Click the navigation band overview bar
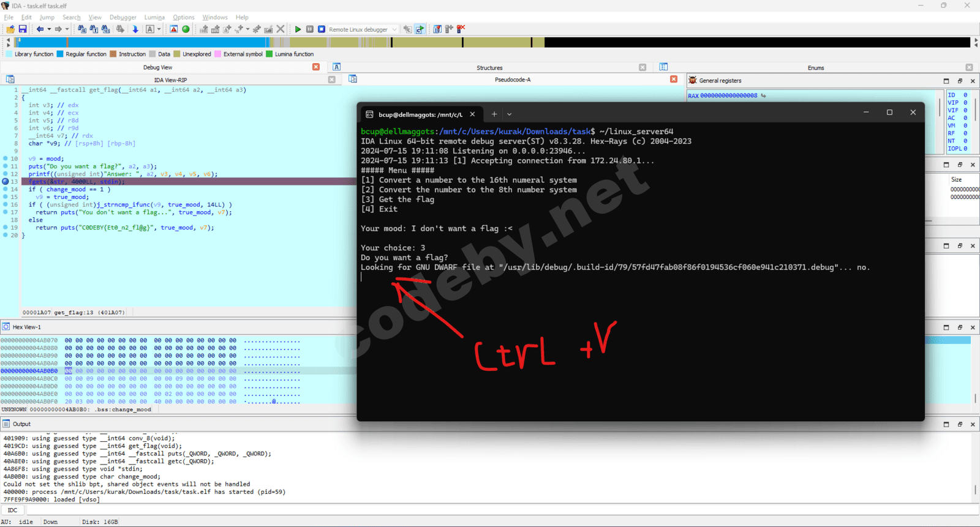Screen dimensions: 980x527 (x=493, y=42)
